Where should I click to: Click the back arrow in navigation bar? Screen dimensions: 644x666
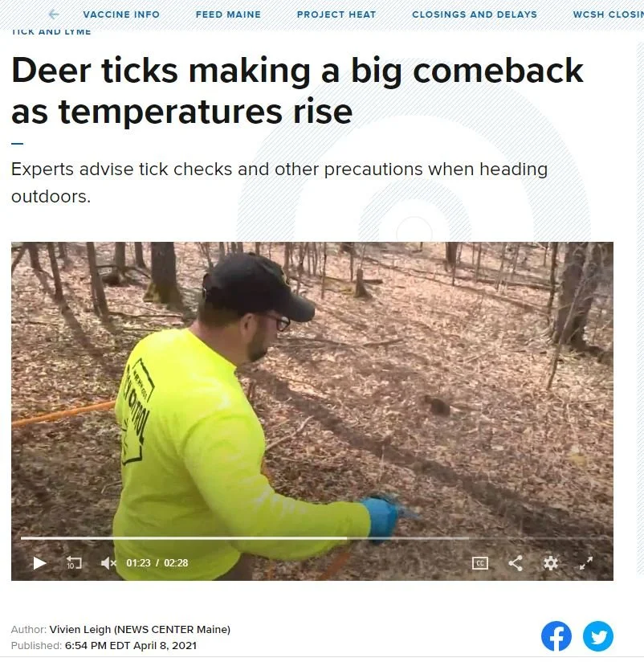pos(54,14)
